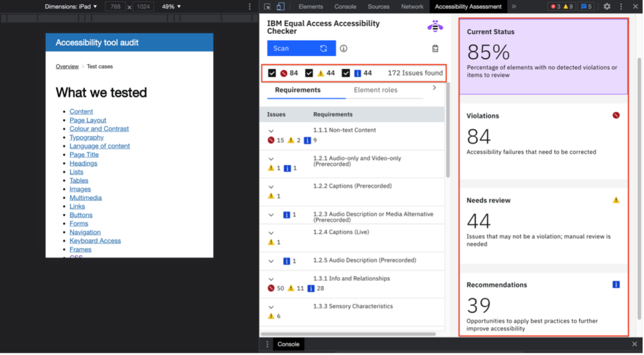Expand the 1.2.2 Captions (Prerecorded) row
Viewport: 644px width, 355px height.
tap(271, 187)
